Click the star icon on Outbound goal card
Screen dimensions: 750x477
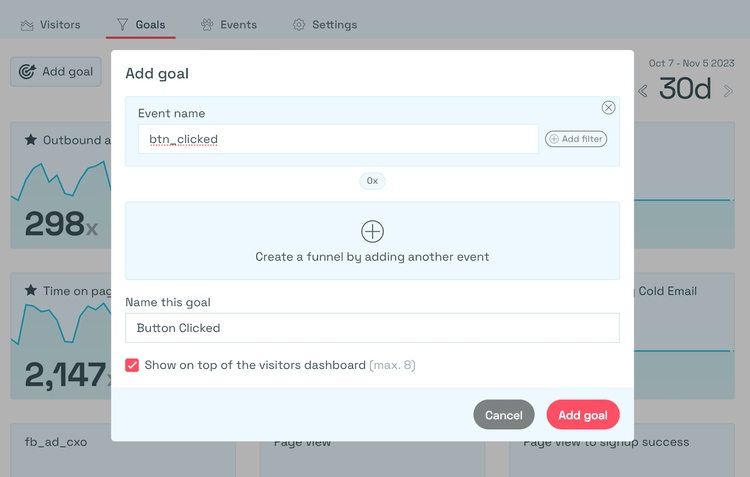point(31,140)
